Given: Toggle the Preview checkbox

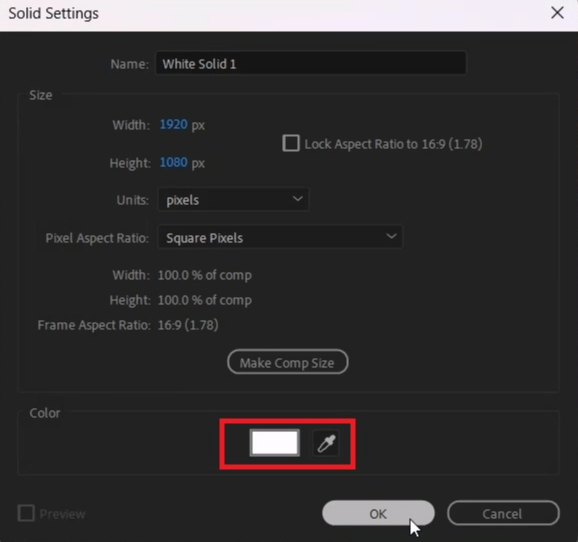Looking at the screenshot, I should (26, 513).
